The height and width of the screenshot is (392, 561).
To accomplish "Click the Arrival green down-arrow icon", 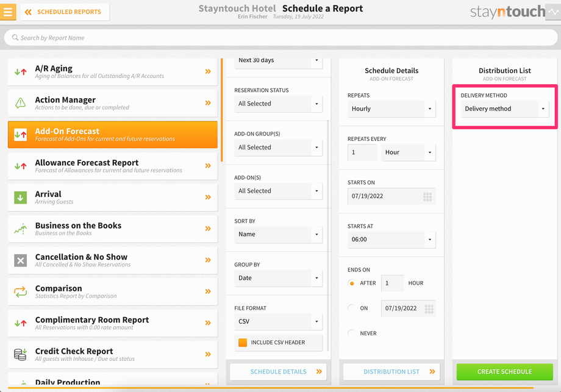I will [20, 197].
